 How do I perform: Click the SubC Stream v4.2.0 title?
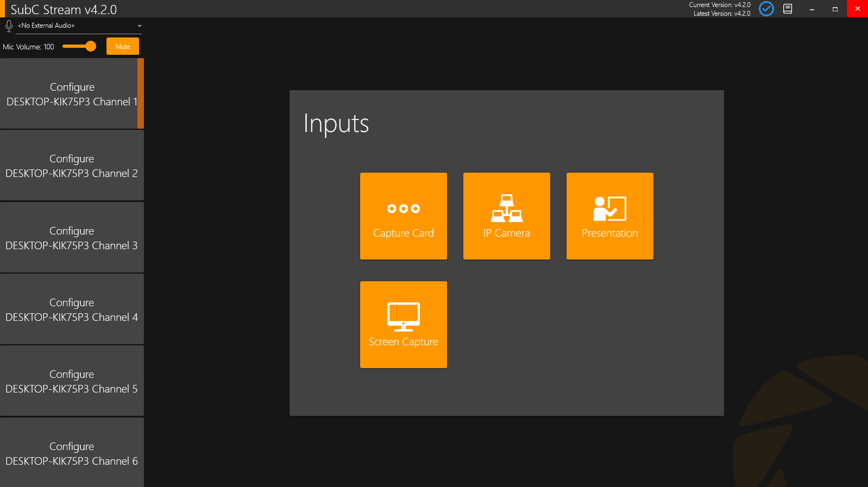pyautogui.click(x=64, y=9)
